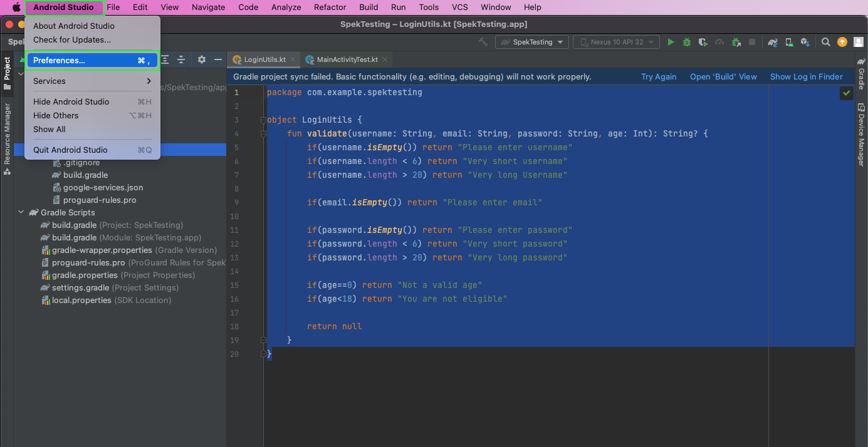Run app with coverage icon
Viewport: 868px width, 447px height.
click(703, 42)
